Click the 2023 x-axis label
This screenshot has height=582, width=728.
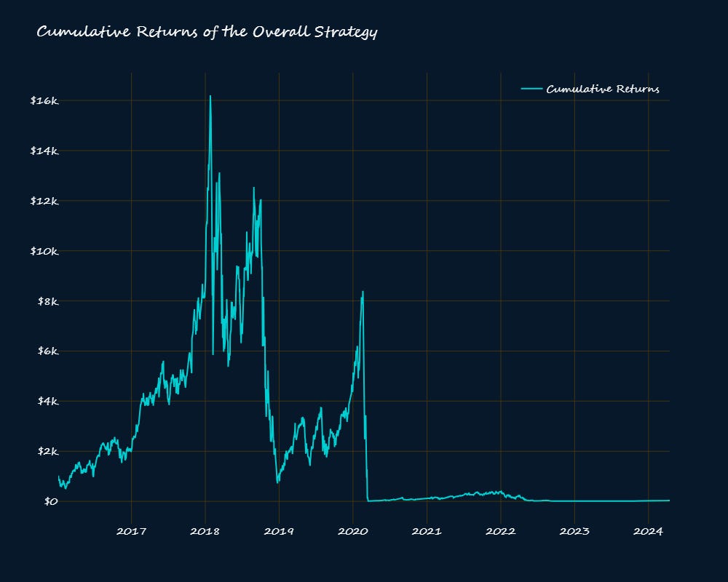click(574, 531)
